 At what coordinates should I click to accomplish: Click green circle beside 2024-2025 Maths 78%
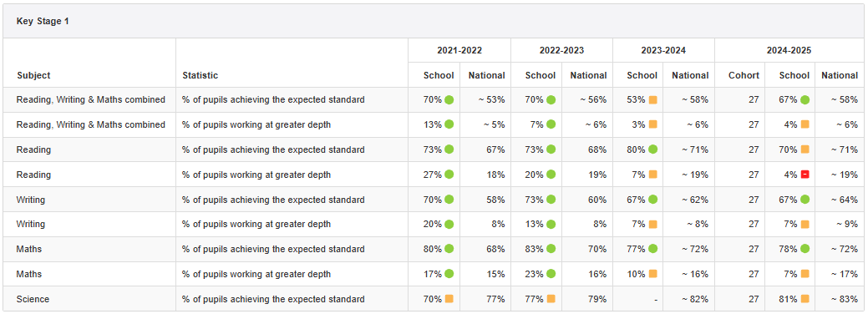805,249
